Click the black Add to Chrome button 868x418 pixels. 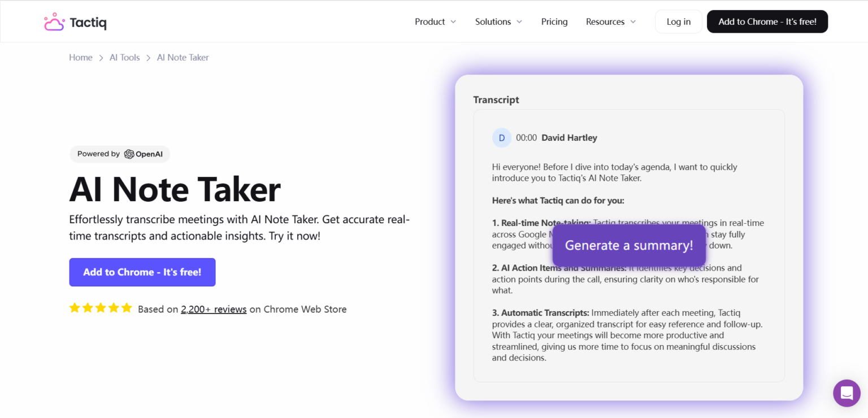pos(767,21)
